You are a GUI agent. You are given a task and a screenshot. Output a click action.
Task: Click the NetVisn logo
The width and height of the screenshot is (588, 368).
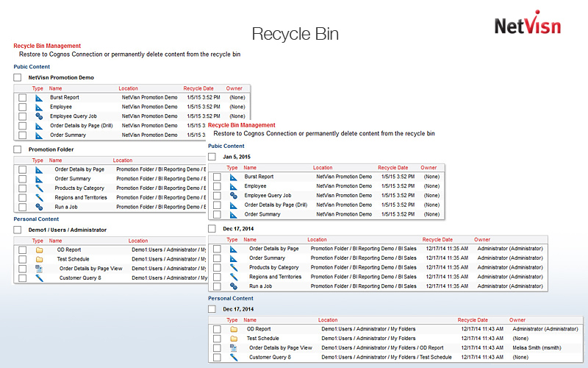click(x=528, y=24)
